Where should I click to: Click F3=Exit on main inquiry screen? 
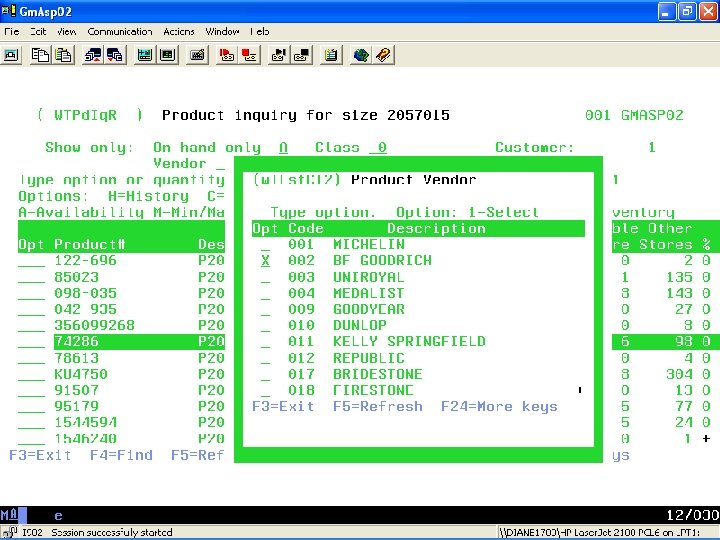click(x=40, y=455)
